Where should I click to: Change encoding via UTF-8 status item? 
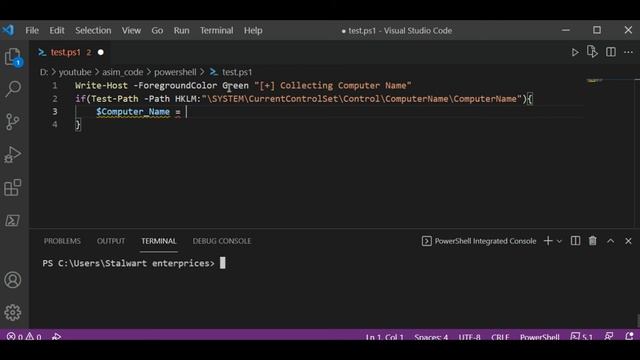click(469, 337)
